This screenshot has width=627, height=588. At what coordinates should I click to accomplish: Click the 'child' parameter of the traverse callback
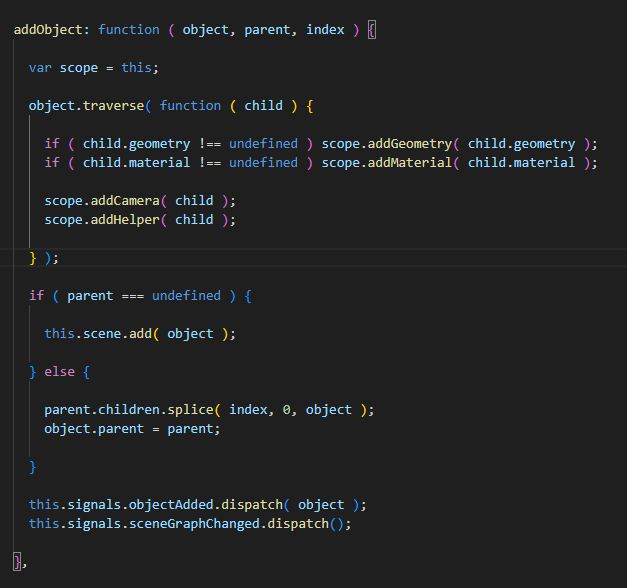pyautogui.click(x=263, y=106)
